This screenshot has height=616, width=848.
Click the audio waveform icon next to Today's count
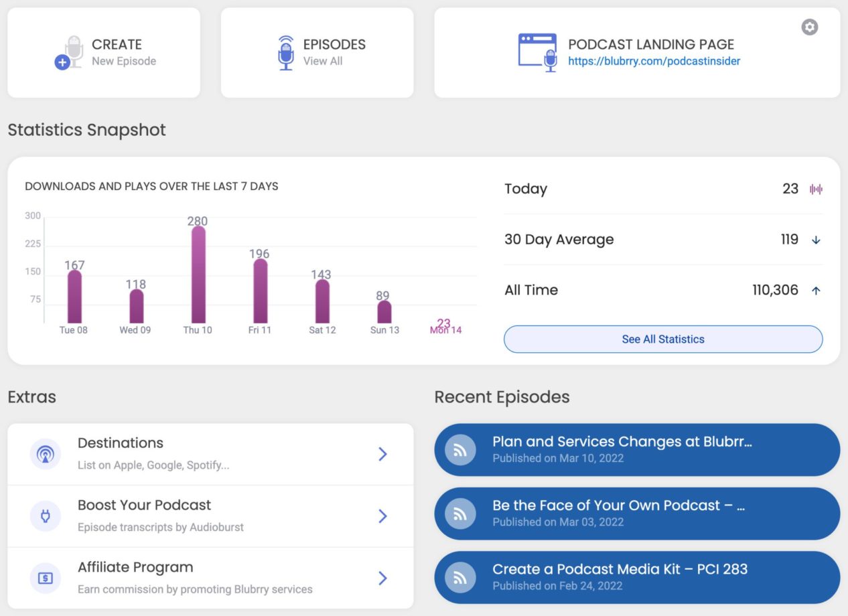(x=815, y=189)
